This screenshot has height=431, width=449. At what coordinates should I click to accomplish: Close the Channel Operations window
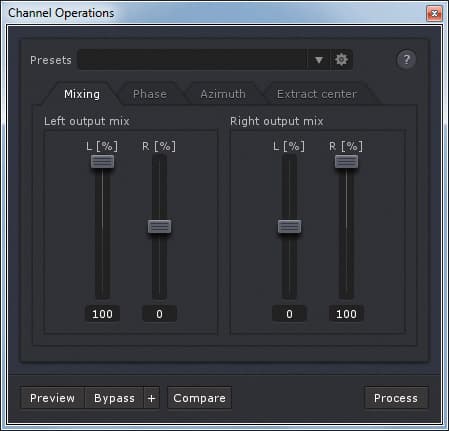pos(434,13)
